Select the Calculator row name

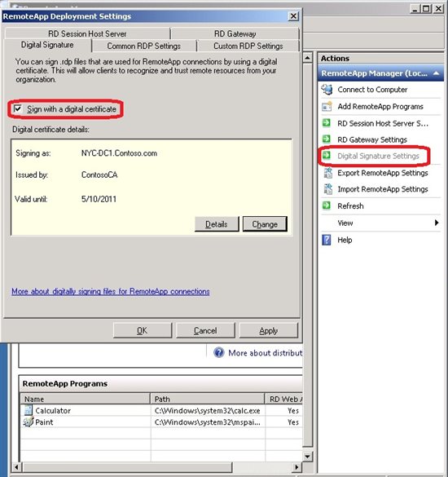pyautogui.click(x=53, y=411)
